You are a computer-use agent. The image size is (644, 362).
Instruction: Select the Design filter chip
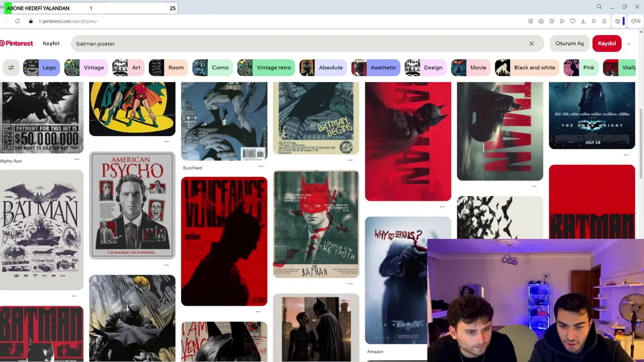pyautogui.click(x=426, y=67)
